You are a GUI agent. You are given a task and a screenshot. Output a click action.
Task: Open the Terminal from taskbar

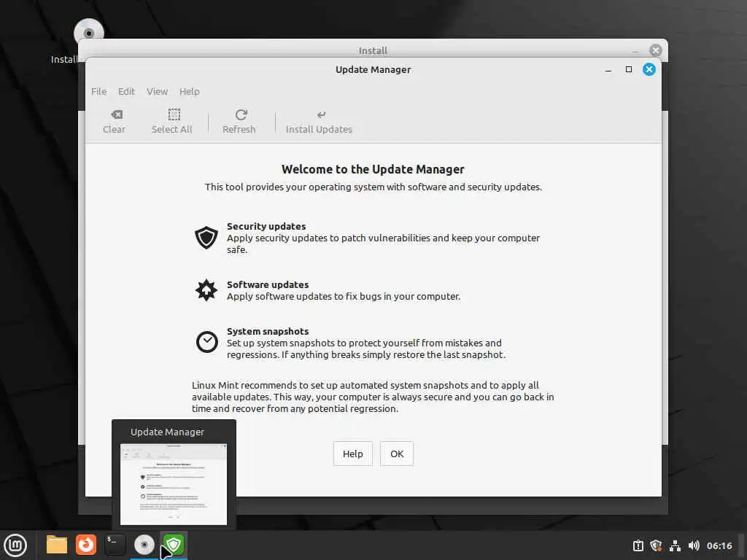[115, 545]
